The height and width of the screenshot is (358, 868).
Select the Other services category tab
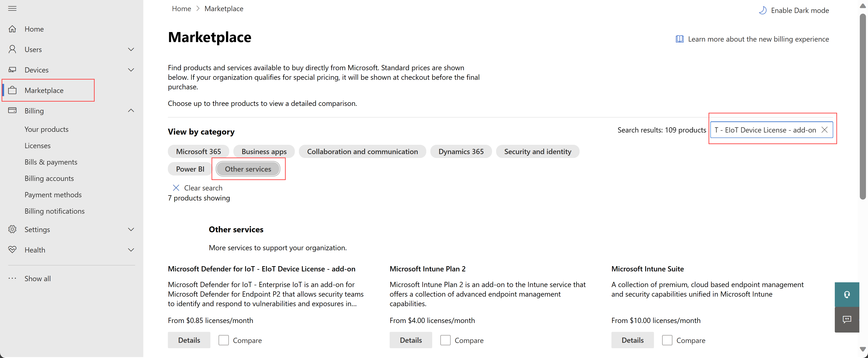[247, 169]
